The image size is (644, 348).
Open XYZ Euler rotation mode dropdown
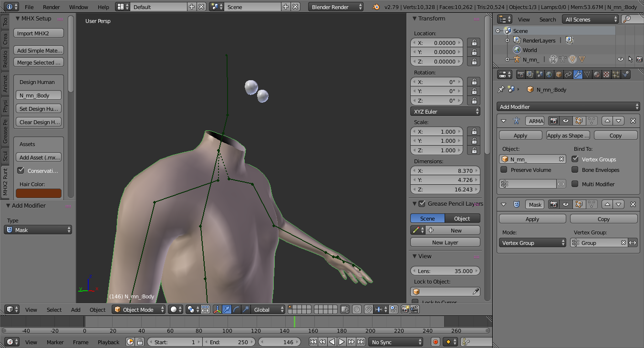point(445,111)
